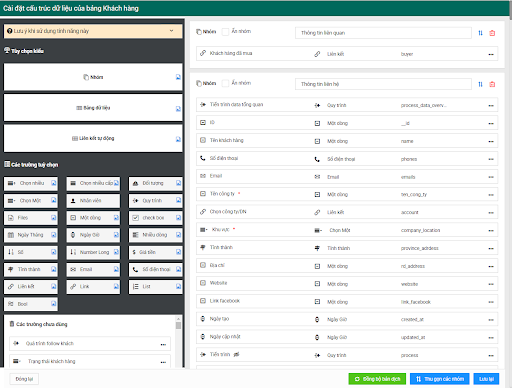Click the 'Tiến trình' row flag icon
Viewport: 512px width, 388px height.
(236, 354)
